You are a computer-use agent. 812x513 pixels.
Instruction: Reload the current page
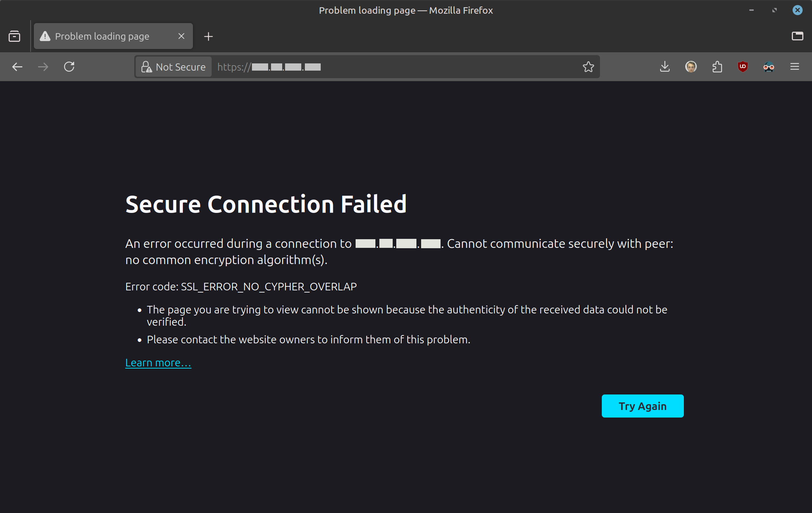[69, 67]
